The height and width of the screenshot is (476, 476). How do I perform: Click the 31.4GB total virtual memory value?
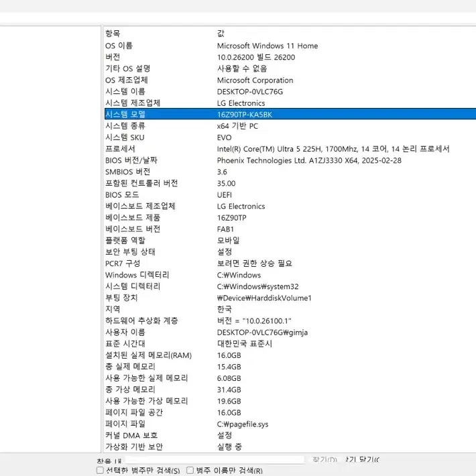click(x=229, y=390)
